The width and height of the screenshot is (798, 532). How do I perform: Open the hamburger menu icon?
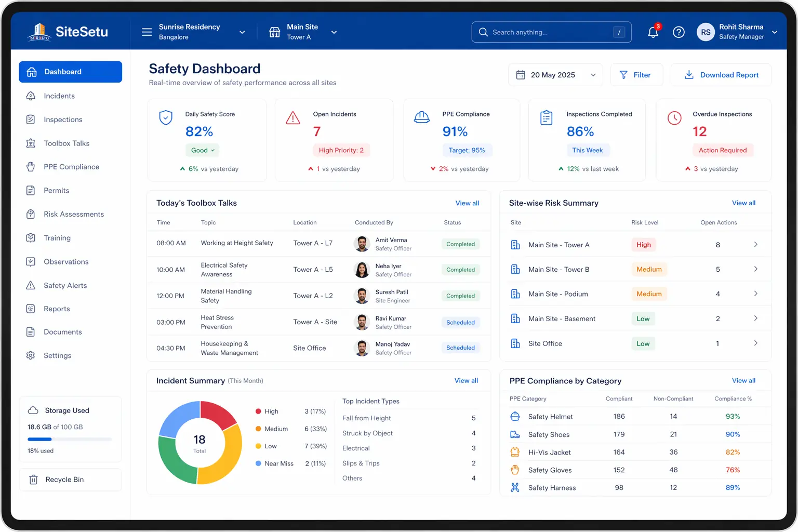[147, 32]
